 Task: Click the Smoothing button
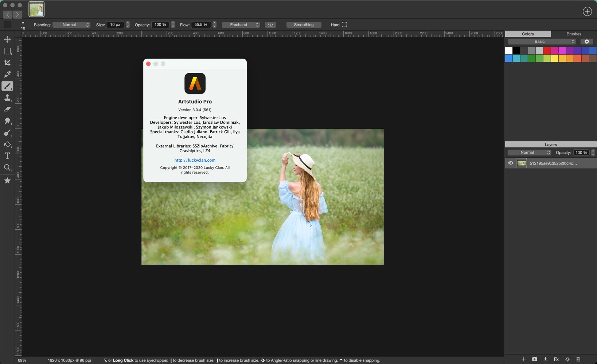coord(304,25)
